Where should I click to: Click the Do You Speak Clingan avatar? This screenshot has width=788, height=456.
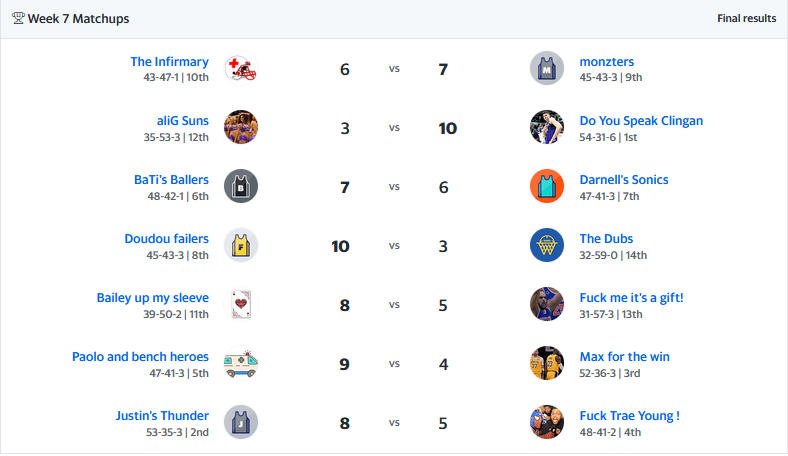(x=547, y=127)
